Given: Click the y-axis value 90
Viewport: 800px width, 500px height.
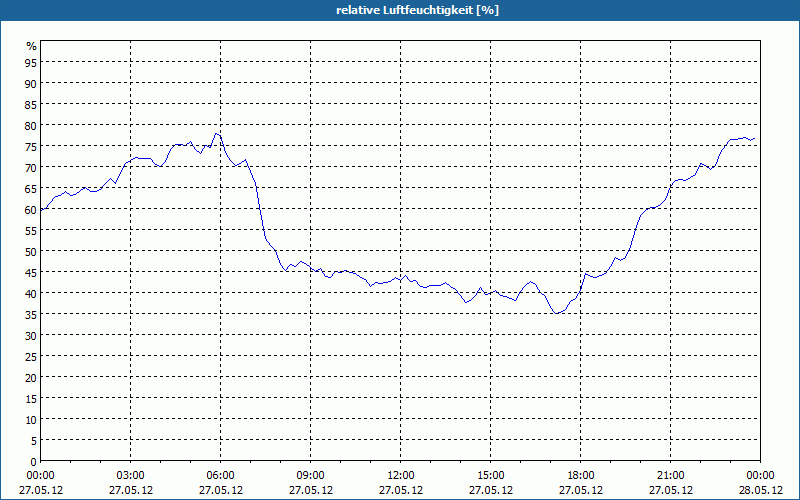Looking at the screenshot, I should pyautogui.click(x=31, y=83).
